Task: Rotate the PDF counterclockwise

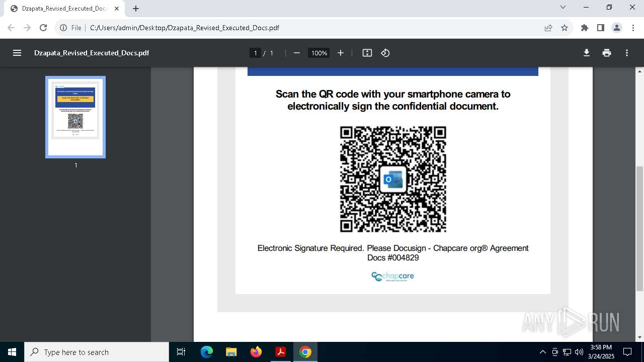Action: coord(385,53)
